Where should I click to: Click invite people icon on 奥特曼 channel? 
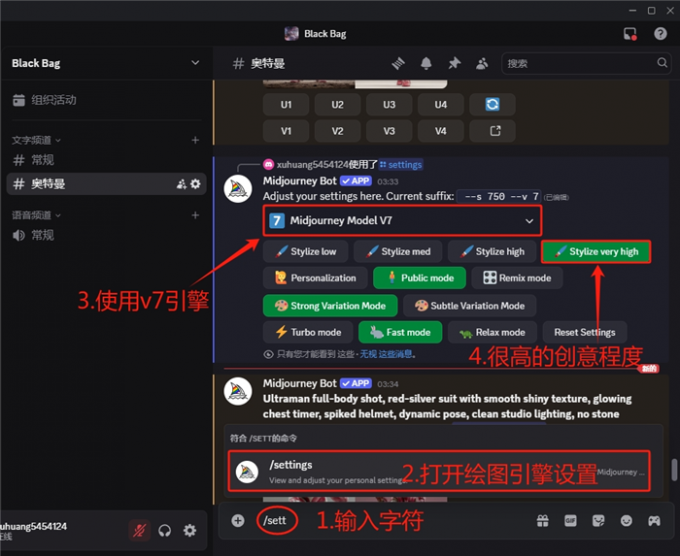pyautogui.click(x=181, y=184)
